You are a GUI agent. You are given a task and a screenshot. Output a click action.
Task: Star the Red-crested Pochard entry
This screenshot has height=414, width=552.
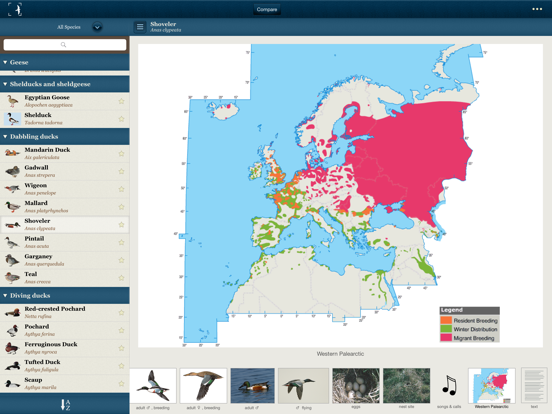(121, 312)
